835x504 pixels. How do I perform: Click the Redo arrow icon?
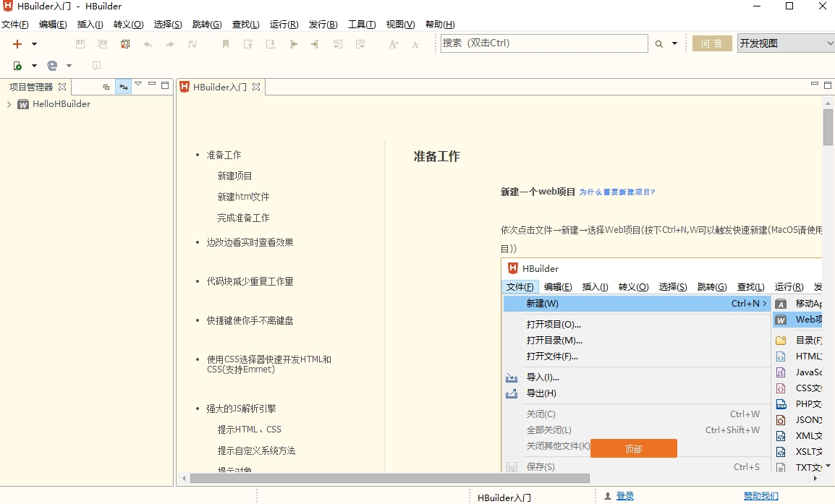[170, 44]
